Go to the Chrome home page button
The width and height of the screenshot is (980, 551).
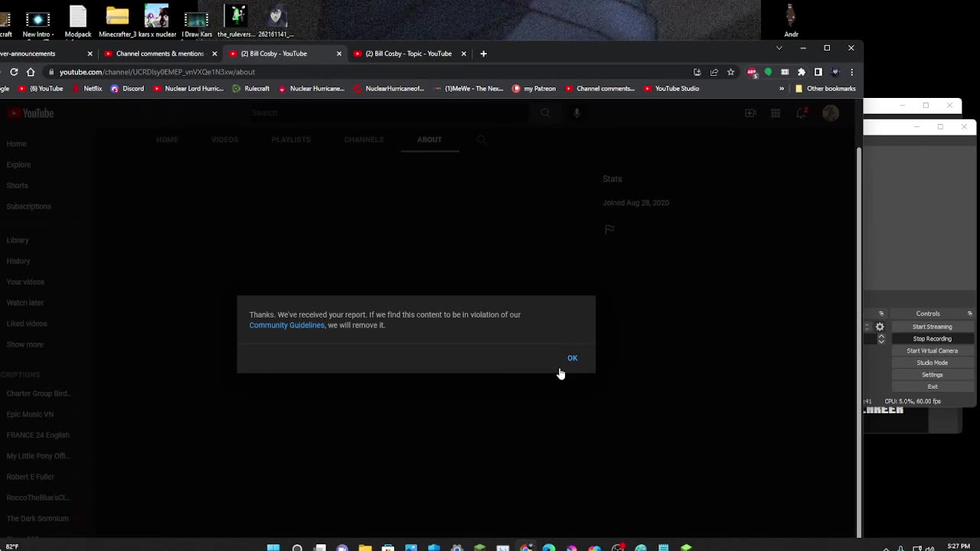coord(31,72)
